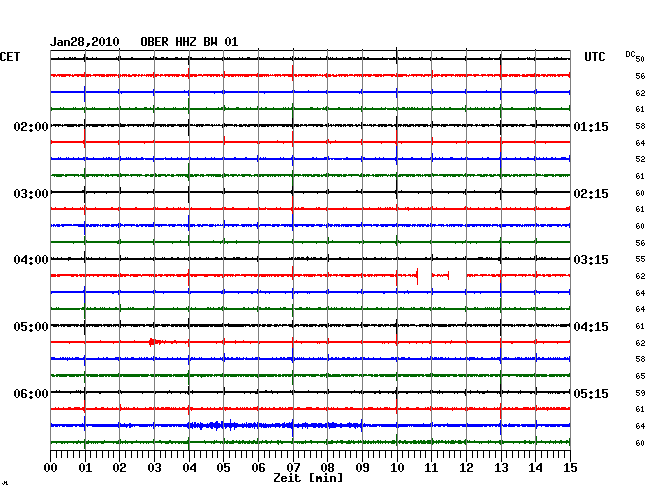The height and width of the screenshot is (494, 650).
Task: Select the 03:00 CET time label
Action: 31,194
